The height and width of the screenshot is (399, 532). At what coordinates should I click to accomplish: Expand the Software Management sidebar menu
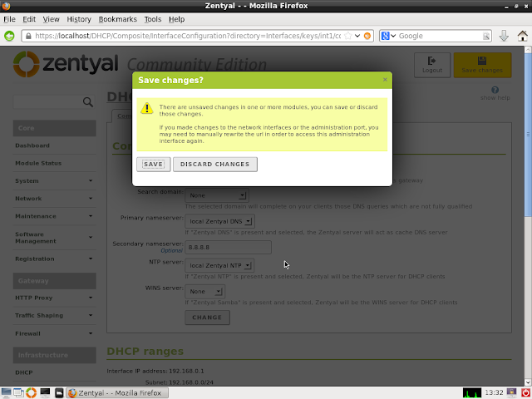54,238
